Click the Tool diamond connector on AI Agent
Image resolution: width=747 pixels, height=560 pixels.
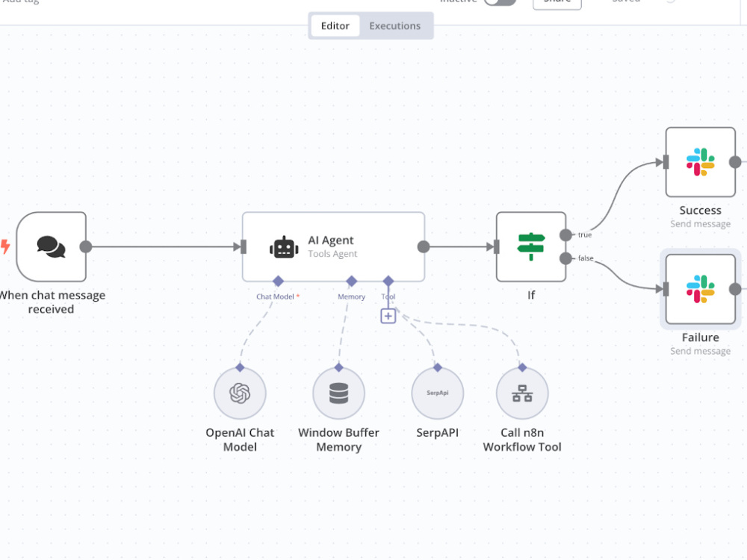(388, 281)
